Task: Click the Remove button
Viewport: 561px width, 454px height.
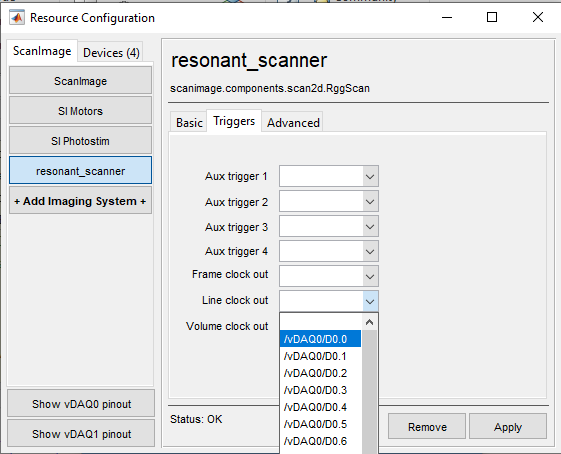Action: click(427, 426)
